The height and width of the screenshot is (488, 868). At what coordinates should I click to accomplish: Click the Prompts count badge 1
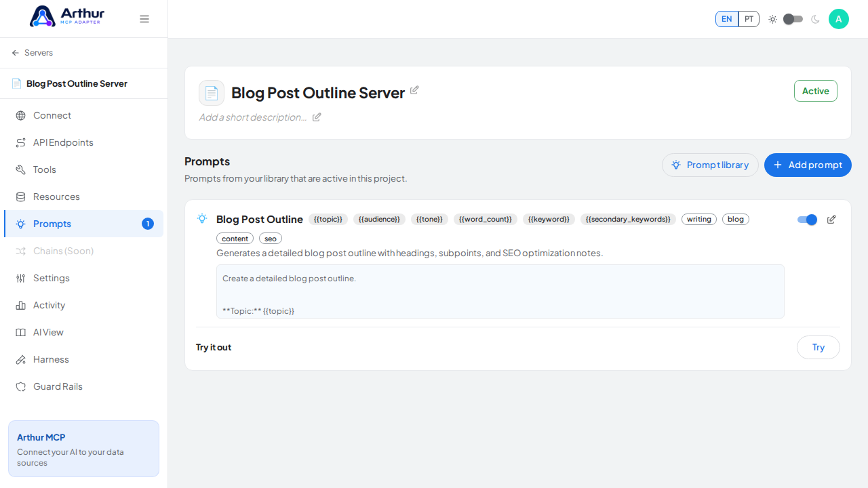148,224
